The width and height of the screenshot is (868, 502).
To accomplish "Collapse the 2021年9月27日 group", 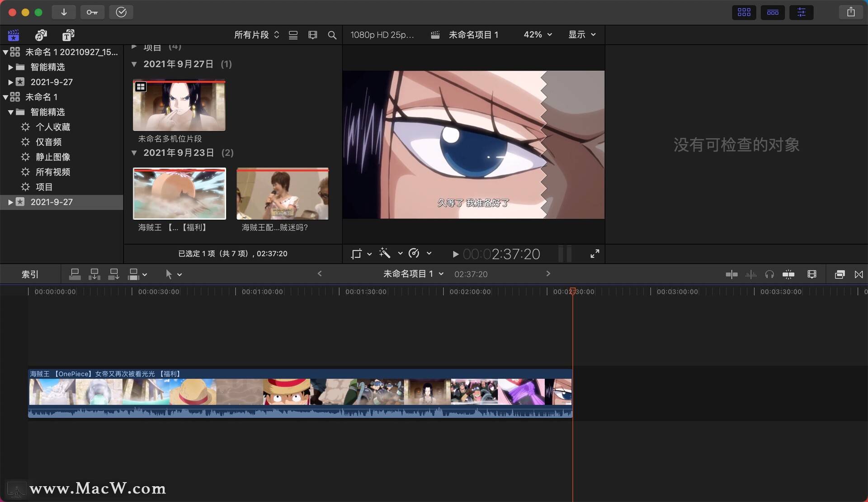I will point(134,64).
